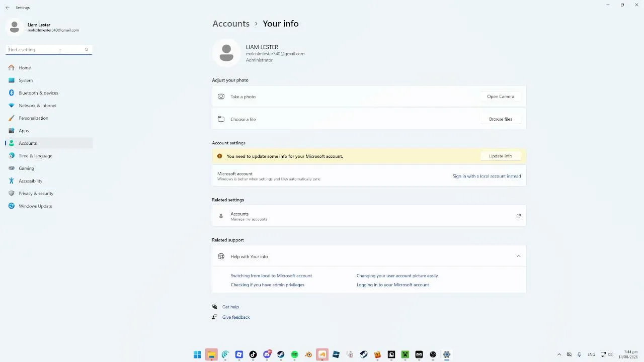Open Discord from the taskbar

tap(267, 354)
